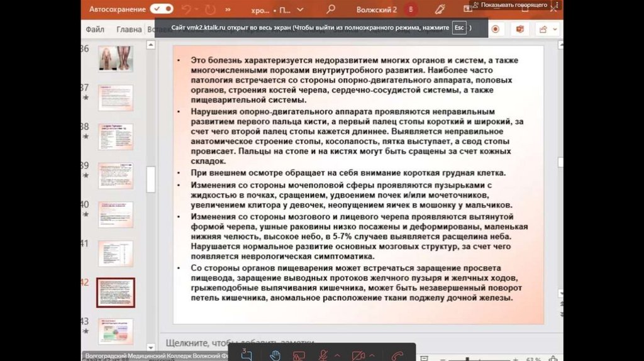Expand camera options chevron
644x361 pixels.
[x=372, y=355]
